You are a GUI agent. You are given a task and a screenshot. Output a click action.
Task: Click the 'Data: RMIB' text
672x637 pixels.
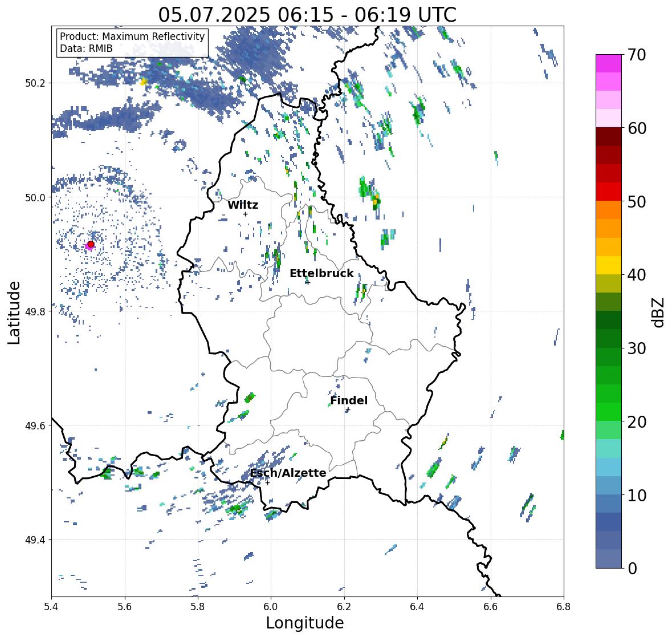(x=86, y=48)
